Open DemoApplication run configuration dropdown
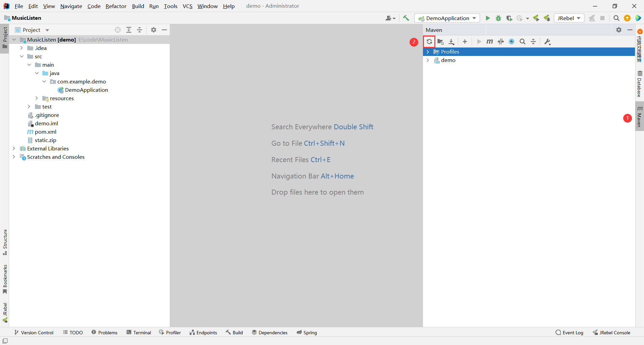 tap(447, 18)
